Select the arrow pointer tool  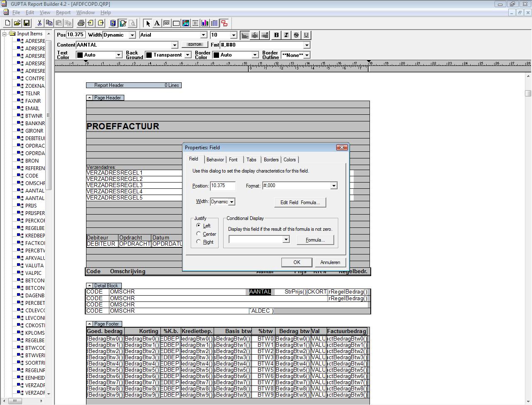(148, 23)
